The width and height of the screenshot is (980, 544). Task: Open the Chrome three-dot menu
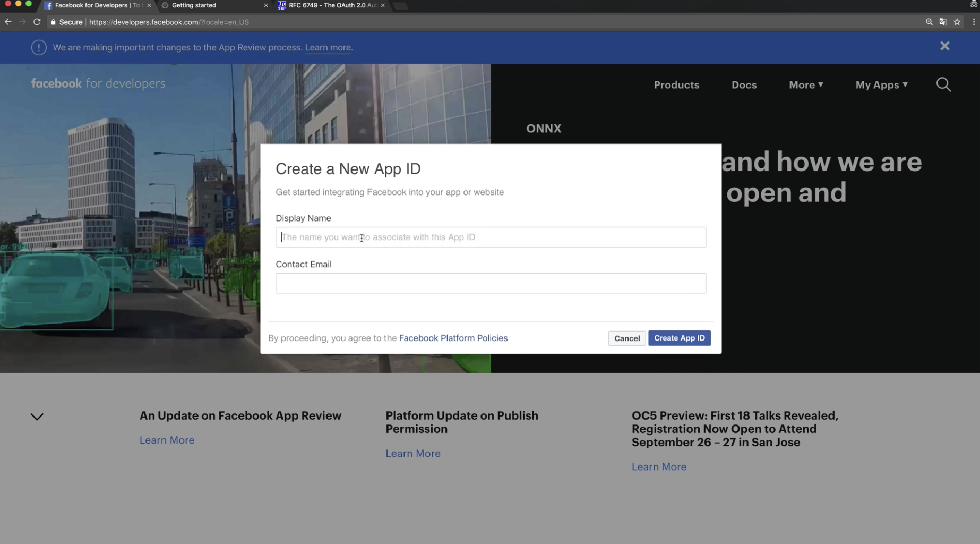(x=974, y=22)
